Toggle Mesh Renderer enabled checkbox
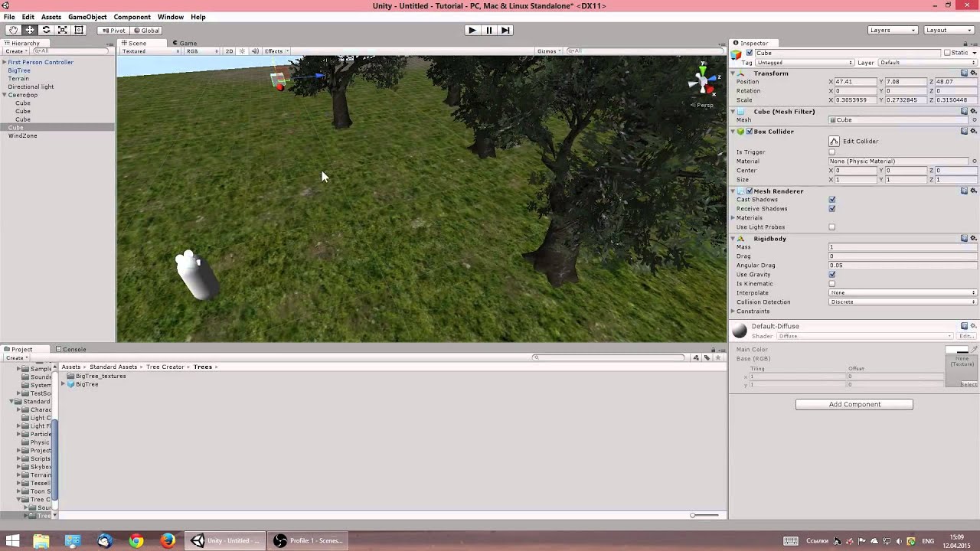The height and width of the screenshot is (551, 980). [x=749, y=191]
